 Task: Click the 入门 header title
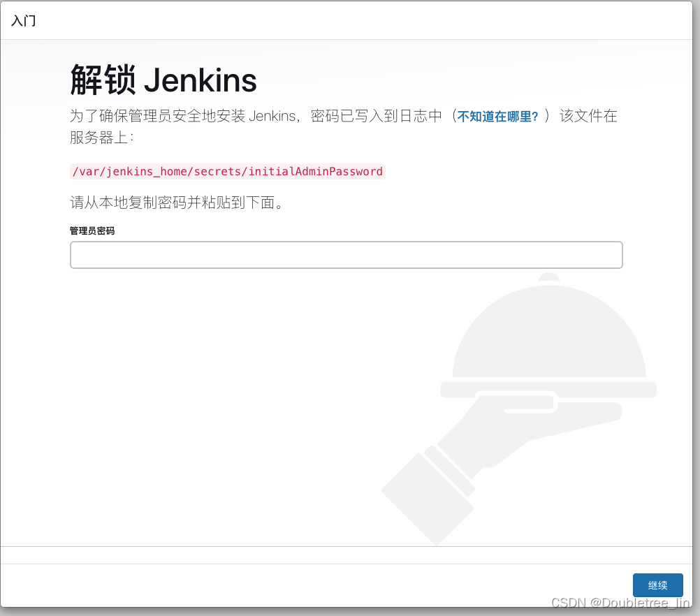pyautogui.click(x=23, y=20)
